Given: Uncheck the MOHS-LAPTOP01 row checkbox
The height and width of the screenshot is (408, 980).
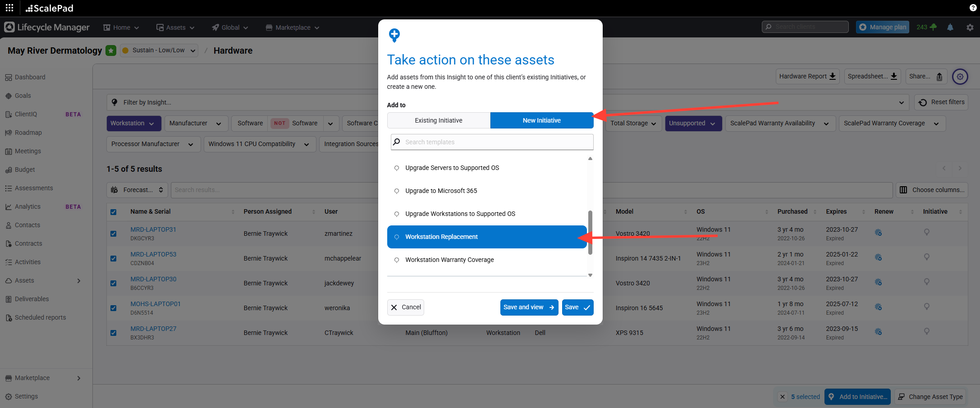Looking at the screenshot, I should (114, 308).
